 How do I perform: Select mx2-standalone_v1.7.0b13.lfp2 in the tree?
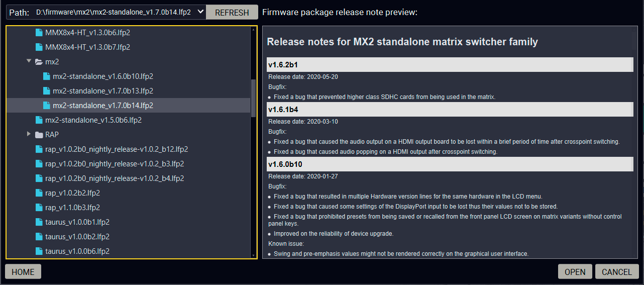coord(102,91)
